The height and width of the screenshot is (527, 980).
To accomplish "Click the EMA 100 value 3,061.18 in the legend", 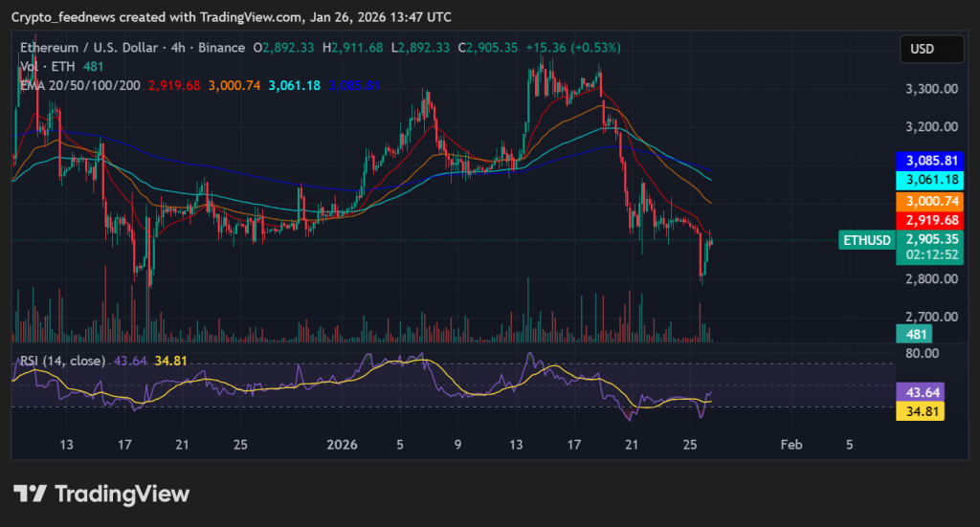I will [295, 85].
